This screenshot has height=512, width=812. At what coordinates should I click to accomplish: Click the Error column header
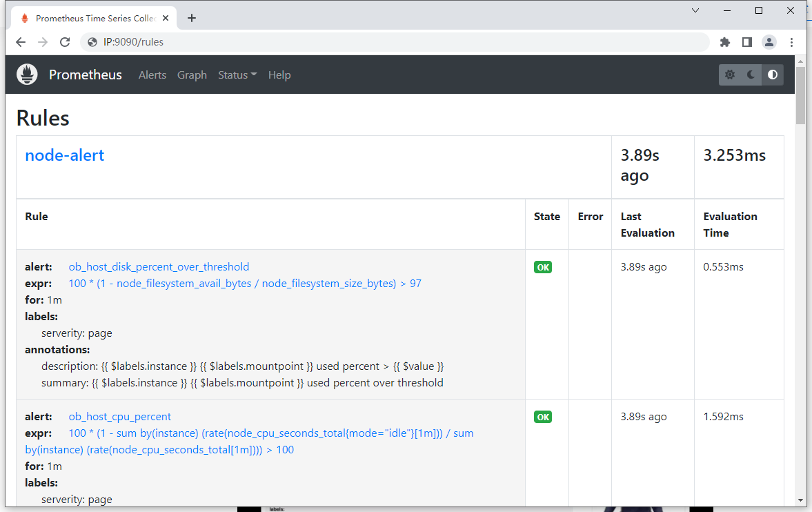591,216
